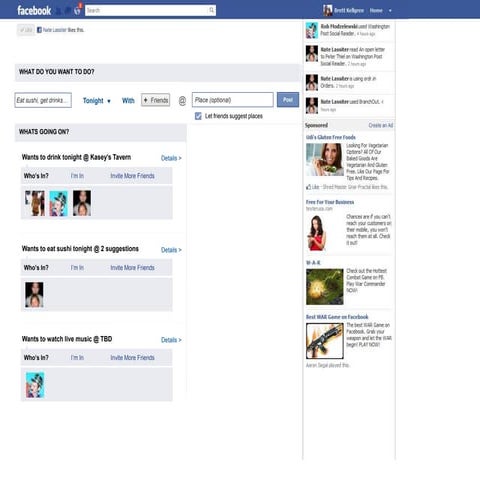This screenshot has width=480, height=480.
Task: Open Details for drink tonight plan
Action: [171, 158]
